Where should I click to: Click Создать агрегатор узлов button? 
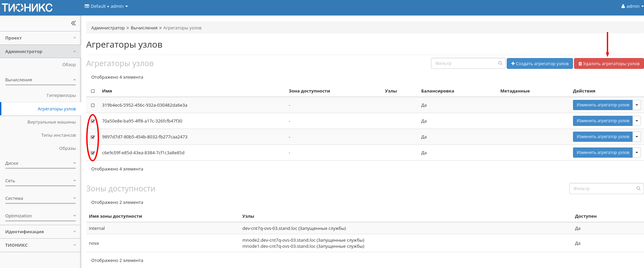click(x=540, y=63)
